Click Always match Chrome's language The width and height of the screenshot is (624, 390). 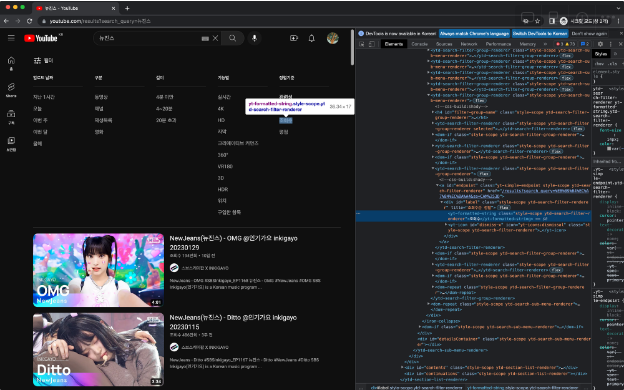pos(474,33)
